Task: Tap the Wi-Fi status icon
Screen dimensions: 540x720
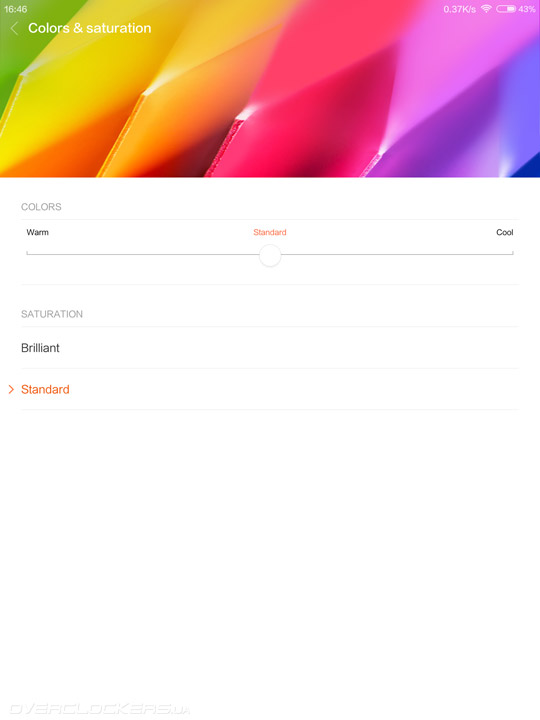Action: tap(486, 9)
